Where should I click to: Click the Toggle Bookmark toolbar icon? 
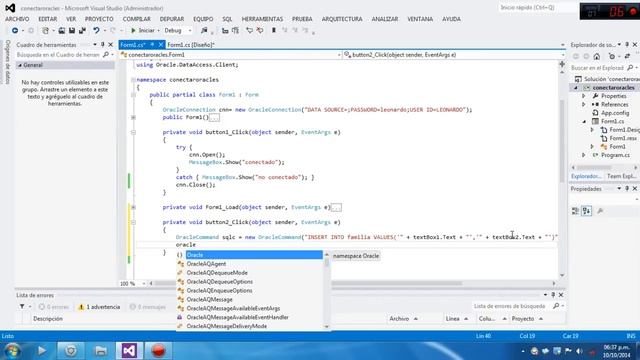point(274,31)
